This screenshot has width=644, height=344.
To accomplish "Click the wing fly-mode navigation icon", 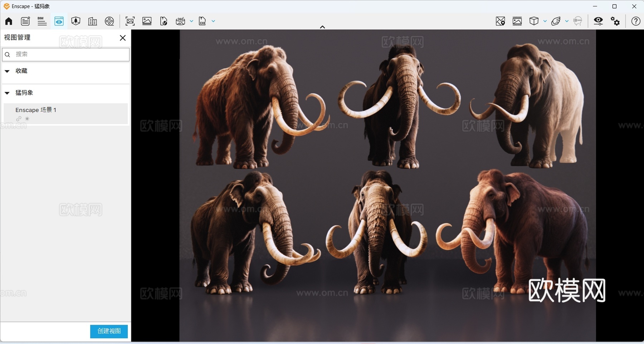I will point(556,21).
